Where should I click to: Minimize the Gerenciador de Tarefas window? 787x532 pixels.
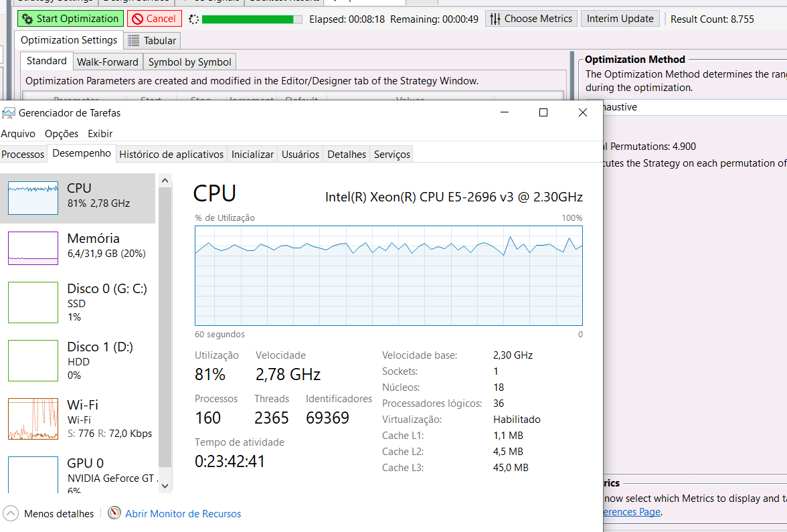point(505,112)
